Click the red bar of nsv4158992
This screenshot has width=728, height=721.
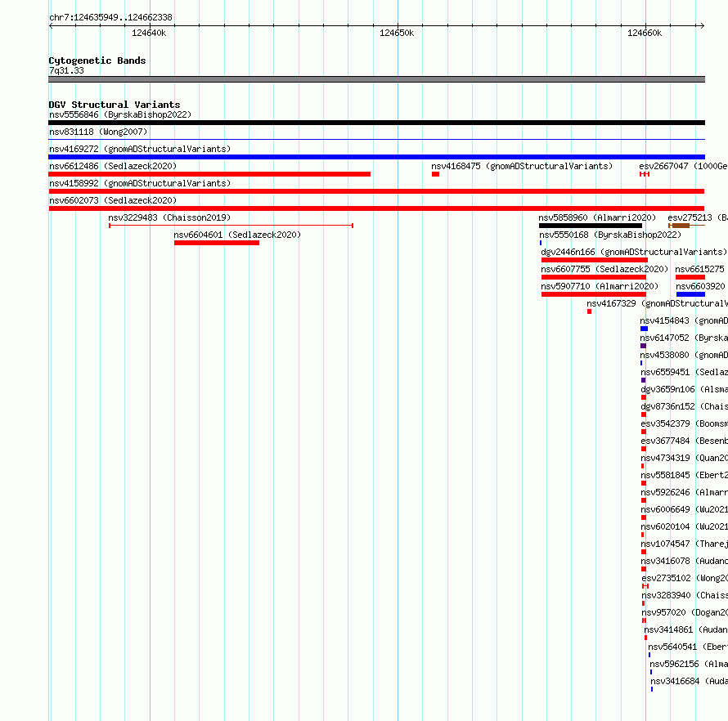click(x=376, y=191)
